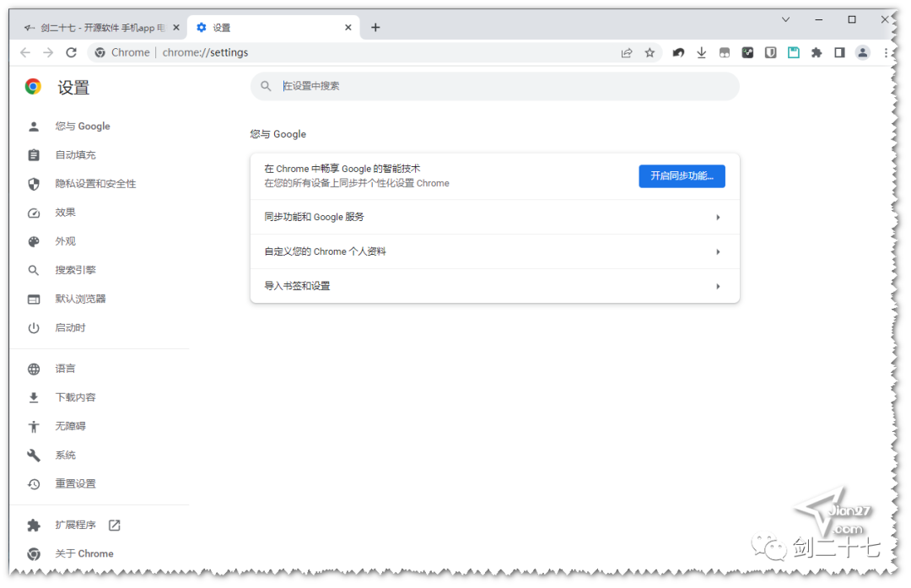Click the undo-arrow extension icon
This screenshot has height=588, width=911.
click(678, 53)
